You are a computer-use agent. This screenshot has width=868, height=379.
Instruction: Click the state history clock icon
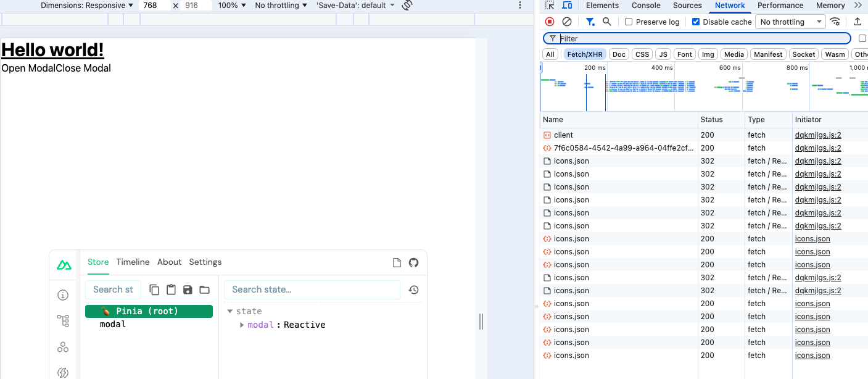414,289
